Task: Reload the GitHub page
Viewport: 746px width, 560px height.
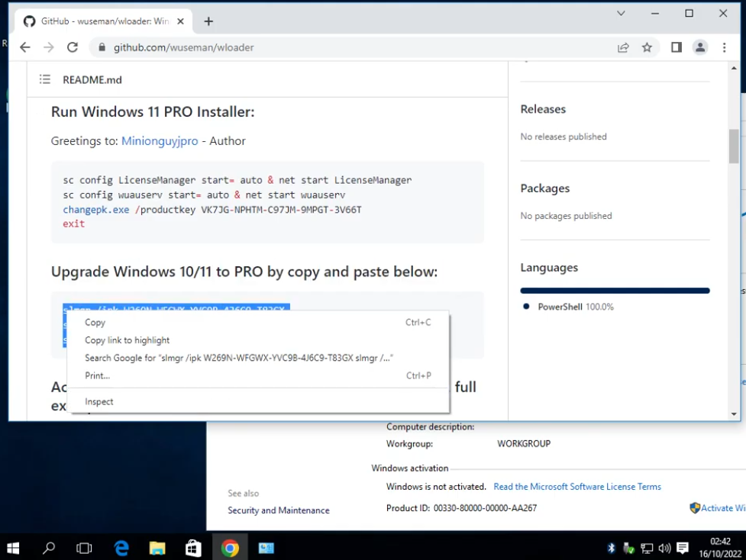Action: [73, 47]
